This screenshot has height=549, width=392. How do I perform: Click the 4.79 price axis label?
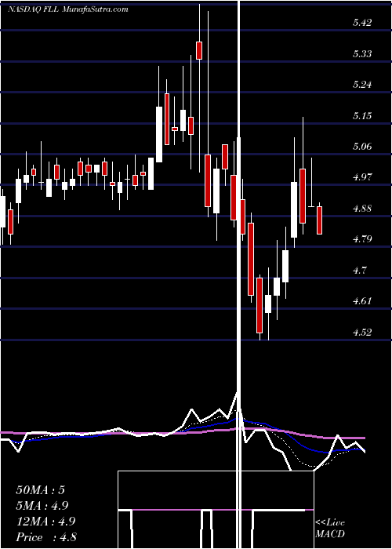pos(362,239)
